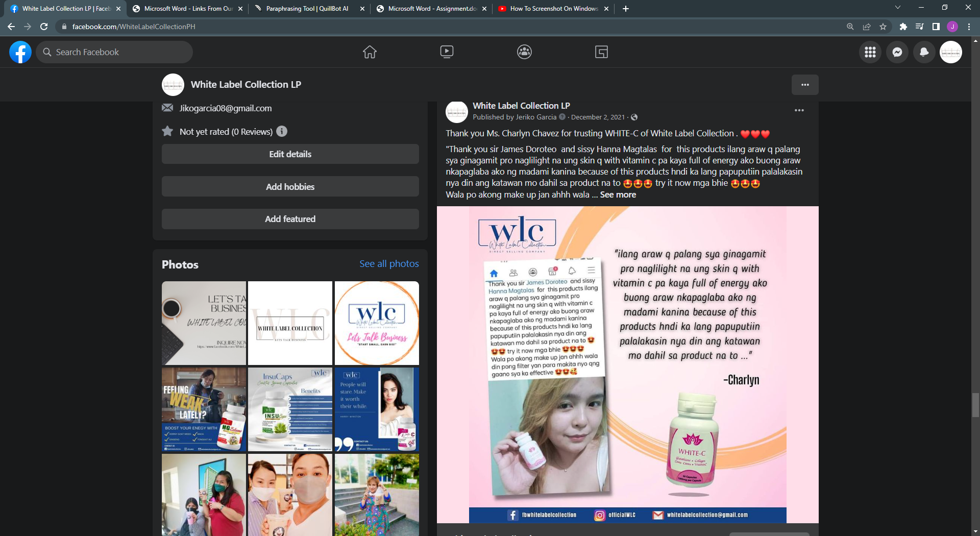The height and width of the screenshot is (536, 980).
Task: Click the email envelope icon near Jikogarcia08
Action: 168,108
